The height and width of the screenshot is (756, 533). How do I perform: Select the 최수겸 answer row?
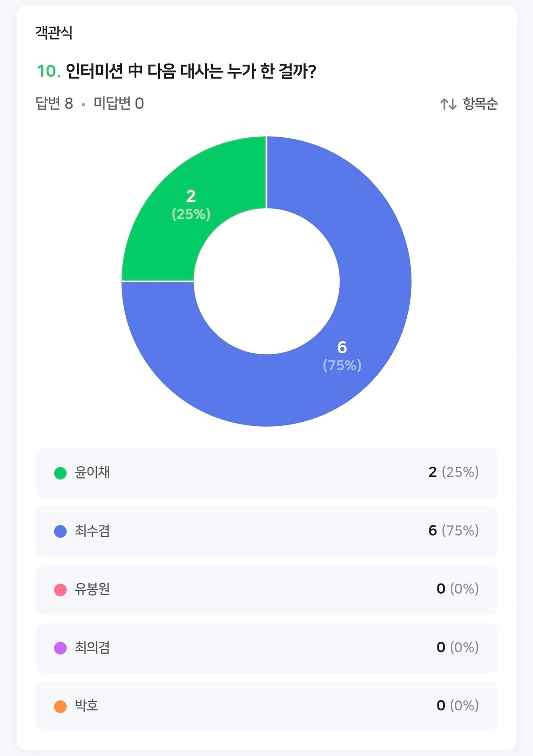[x=266, y=532]
